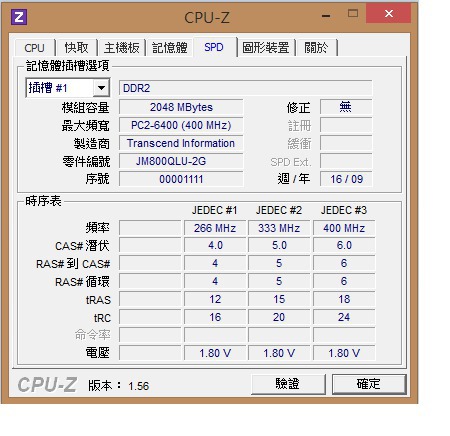The width and height of the screenshot is (450, 436).
Task: Click the JM800QLU-2G part number
Action: pos(181,161)
